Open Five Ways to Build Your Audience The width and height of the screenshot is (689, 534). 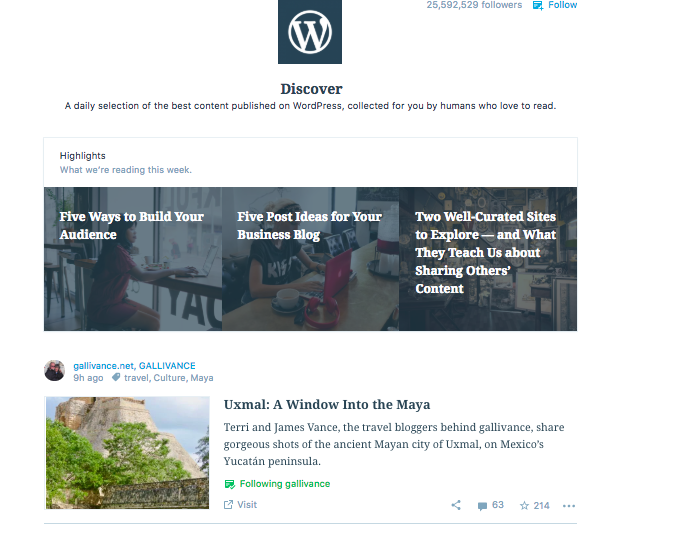132,226
